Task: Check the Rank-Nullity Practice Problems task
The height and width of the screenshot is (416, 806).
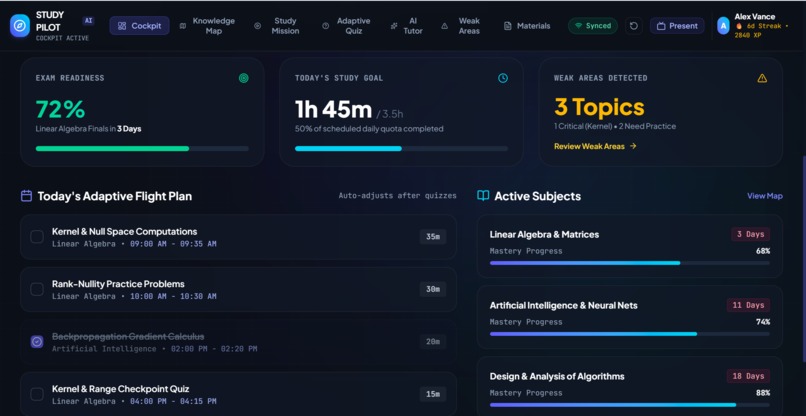Action: tap(36, 290)
